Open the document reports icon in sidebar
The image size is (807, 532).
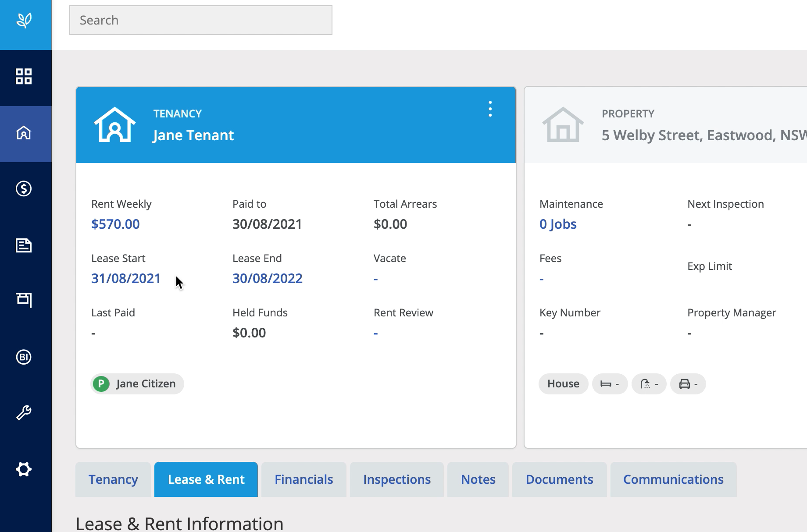24,245
